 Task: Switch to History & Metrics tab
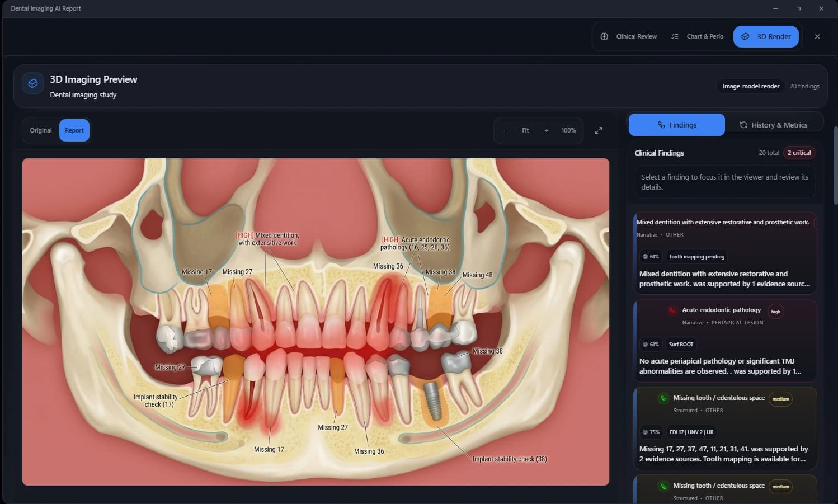[x=774, y=125]
